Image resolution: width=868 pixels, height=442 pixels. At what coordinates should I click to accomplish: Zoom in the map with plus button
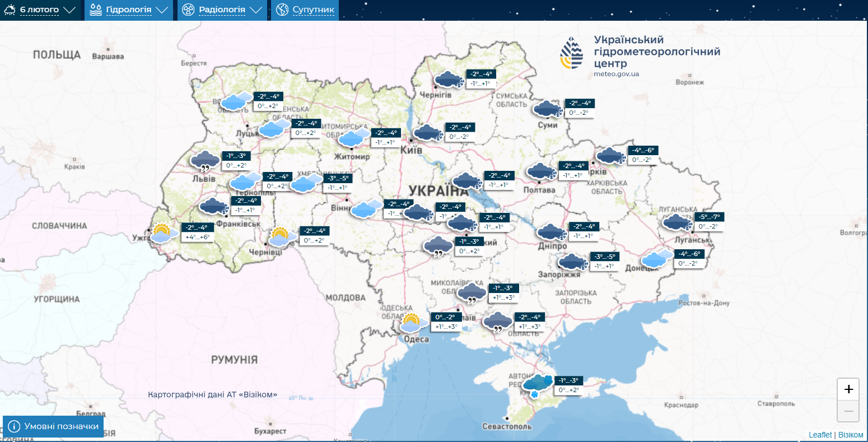tap(848, 389)
